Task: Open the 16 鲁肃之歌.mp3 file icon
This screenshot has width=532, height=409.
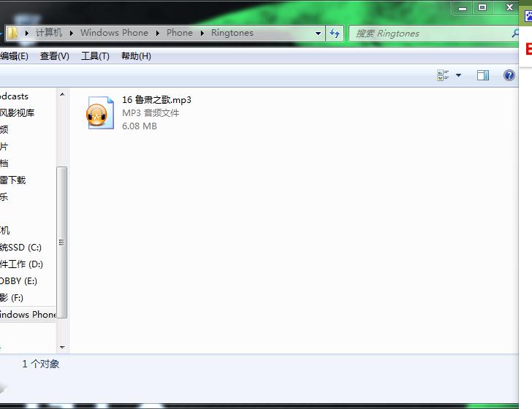Action: pyautogui.click(x=100, y=113)
